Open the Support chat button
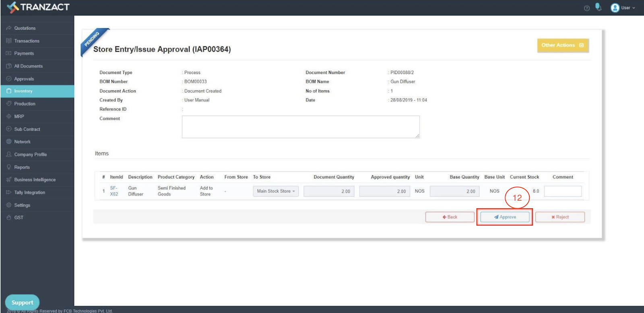This screenshot has height=313, width=644. 22,302
